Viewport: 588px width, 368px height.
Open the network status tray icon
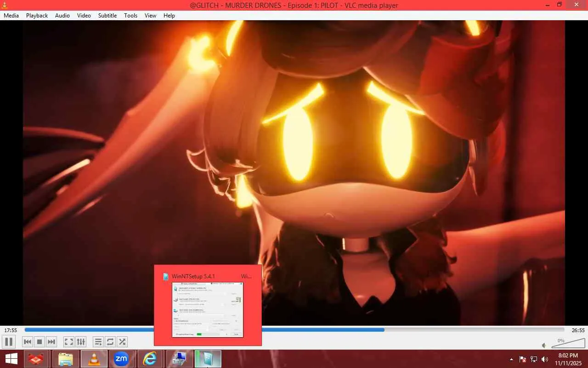pyautogui.click(x=534, y=359)
